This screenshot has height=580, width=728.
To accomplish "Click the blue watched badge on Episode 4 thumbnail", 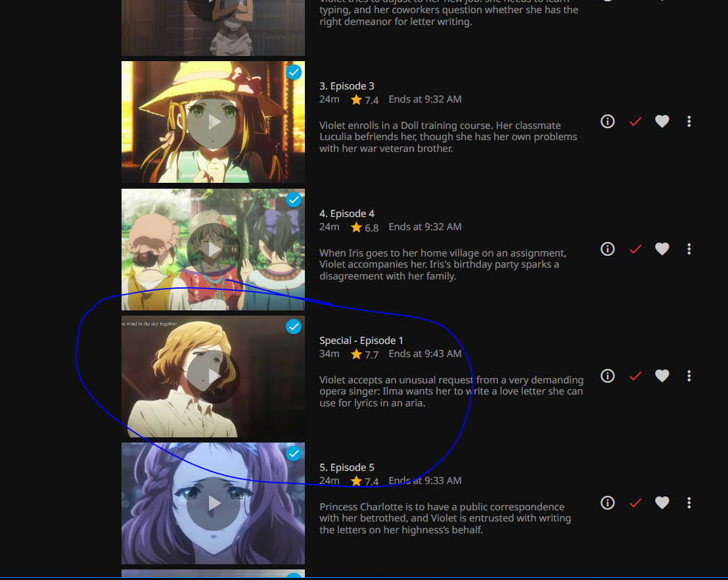I will [294, 200].
